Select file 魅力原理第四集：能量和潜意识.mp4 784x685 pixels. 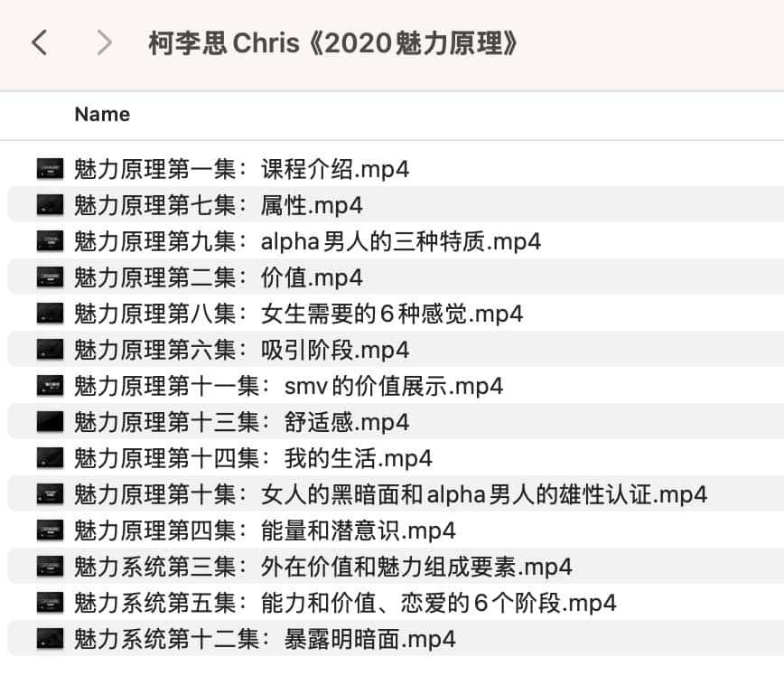pyautogui.click(x=265, y=530)
